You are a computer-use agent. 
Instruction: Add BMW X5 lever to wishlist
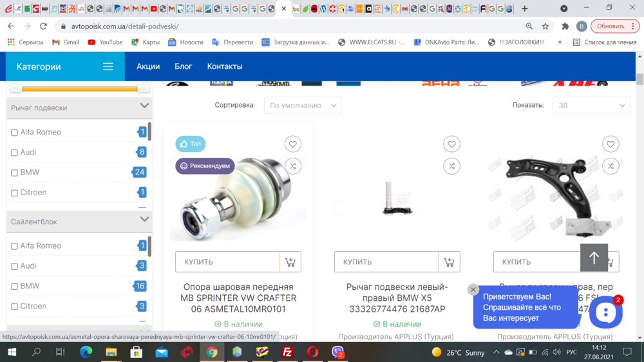(451, 144)
